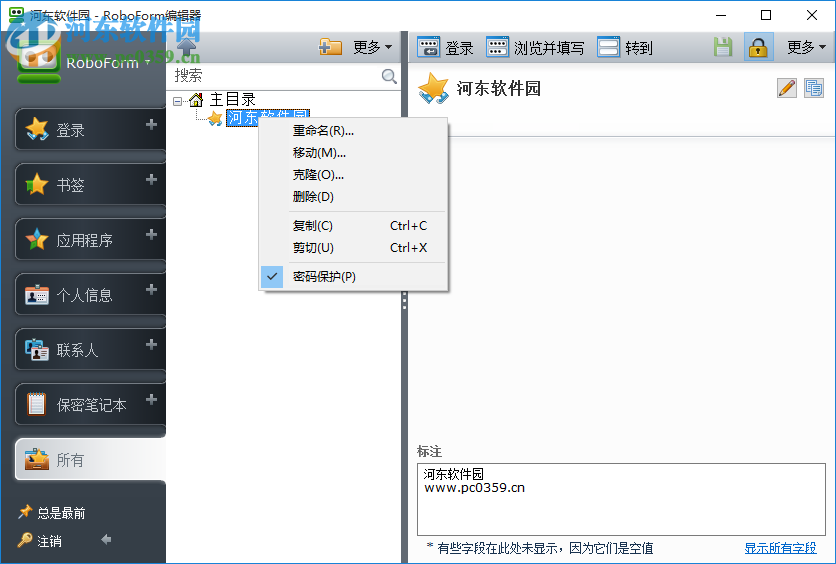Choose 删除(D) from context menu
This screenshot has height=564, width=836.
(353, 197)
